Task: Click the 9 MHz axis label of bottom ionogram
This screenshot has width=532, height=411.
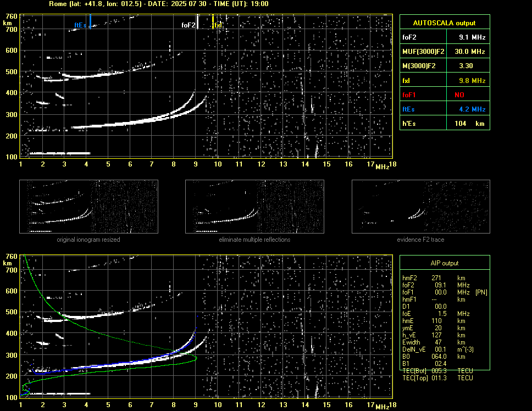Action: [x=196, y=404]
